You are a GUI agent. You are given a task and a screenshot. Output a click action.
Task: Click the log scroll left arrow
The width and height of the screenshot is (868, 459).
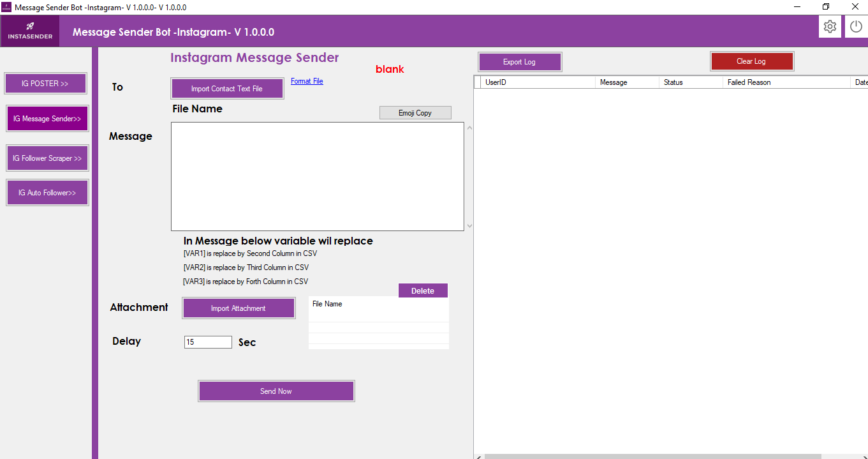478,456
